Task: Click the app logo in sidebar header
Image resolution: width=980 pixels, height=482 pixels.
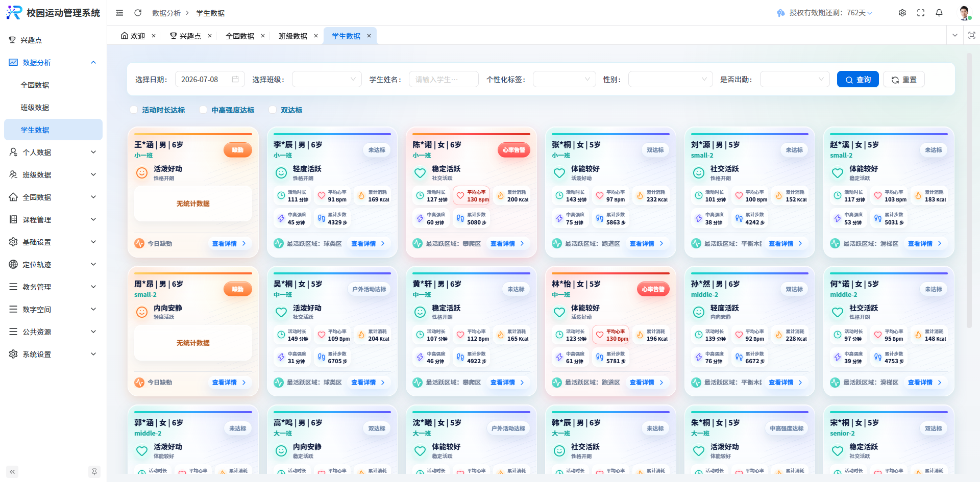Action: coord(14,13)
